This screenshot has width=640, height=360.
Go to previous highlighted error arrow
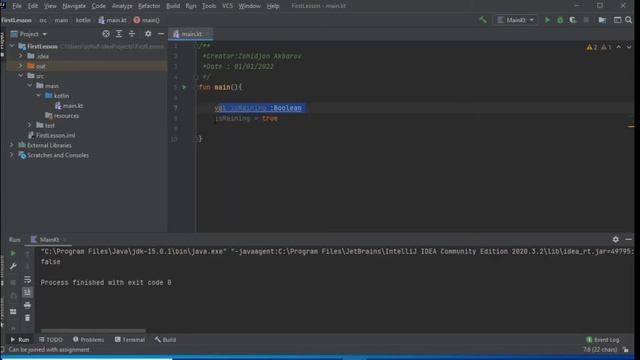point(619,47)
